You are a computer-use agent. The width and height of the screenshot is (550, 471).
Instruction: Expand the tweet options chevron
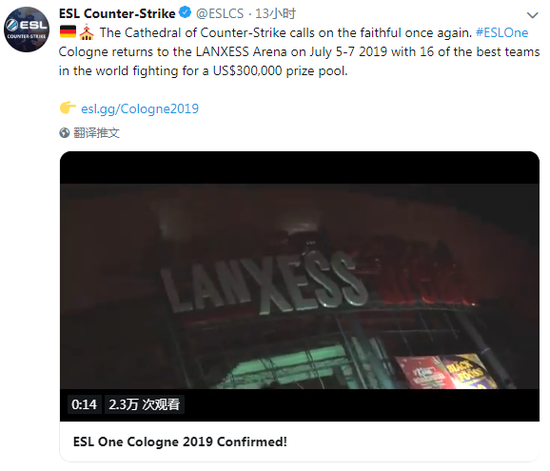coord(532,15)
